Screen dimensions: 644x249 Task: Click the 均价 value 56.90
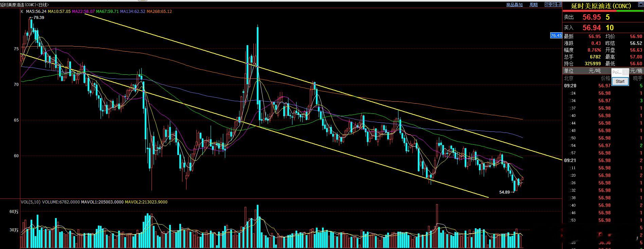pos(636,36)
